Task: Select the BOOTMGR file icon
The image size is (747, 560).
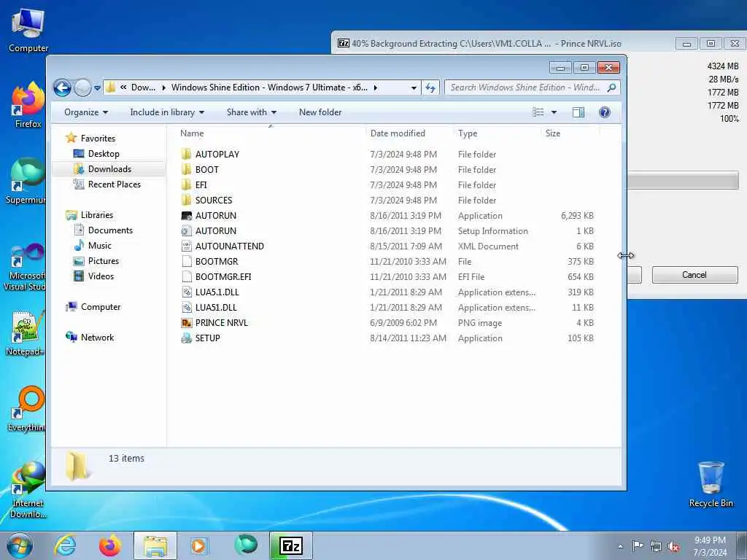Action: pyautogui.click(x=187, y=262)
